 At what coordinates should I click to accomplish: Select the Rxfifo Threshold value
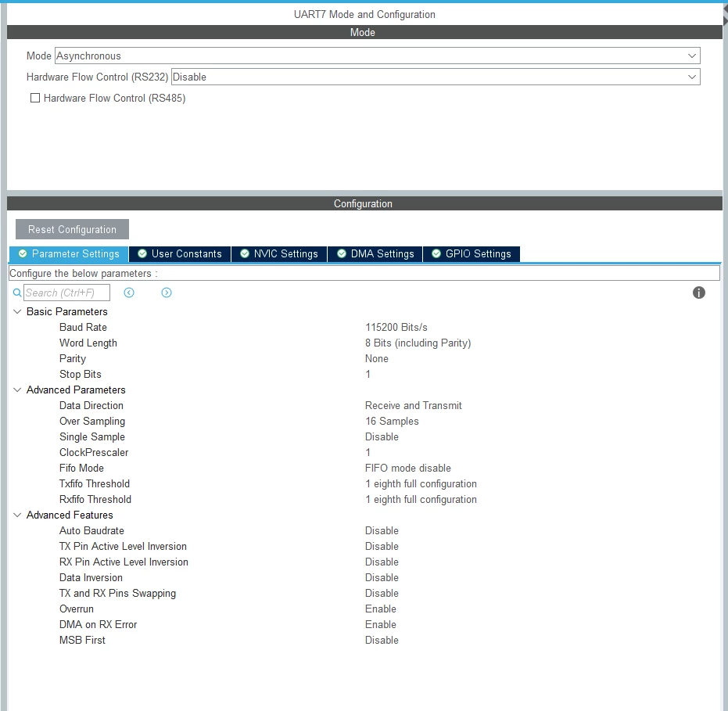[x=421, y=500]
